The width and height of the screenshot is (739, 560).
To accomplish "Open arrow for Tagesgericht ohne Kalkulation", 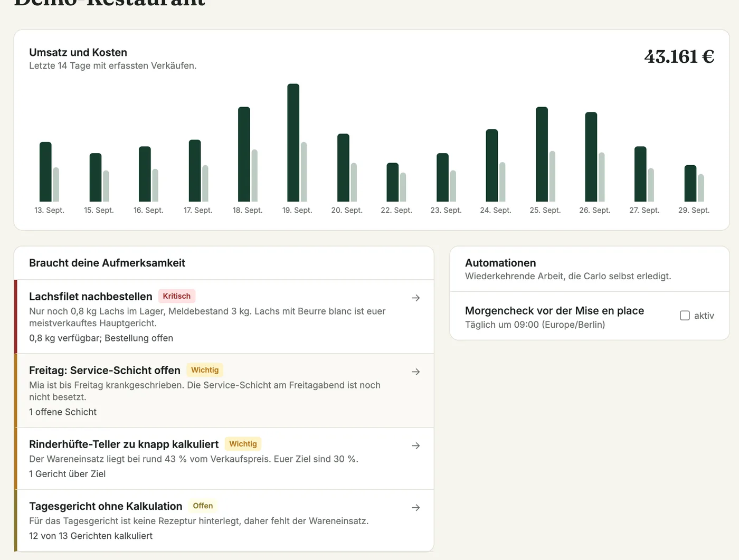I will coord(416,508).
